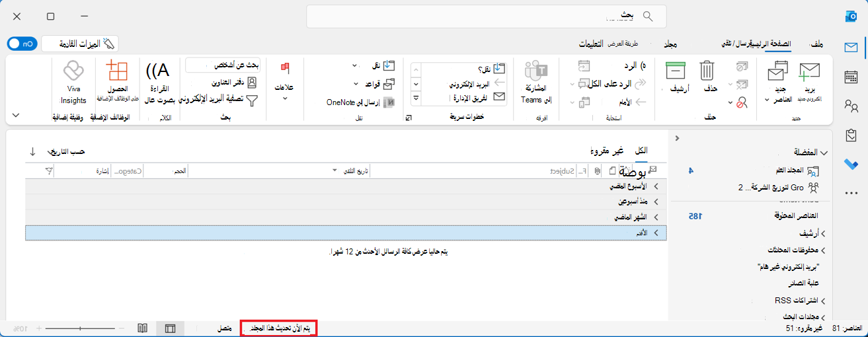Switch to Normal view in status bar
Screen dimensions: 868x337
point(170,328)
